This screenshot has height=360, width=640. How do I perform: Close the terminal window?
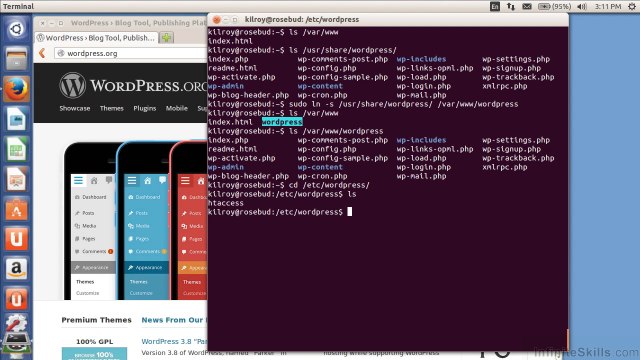(x=216, y=20)
